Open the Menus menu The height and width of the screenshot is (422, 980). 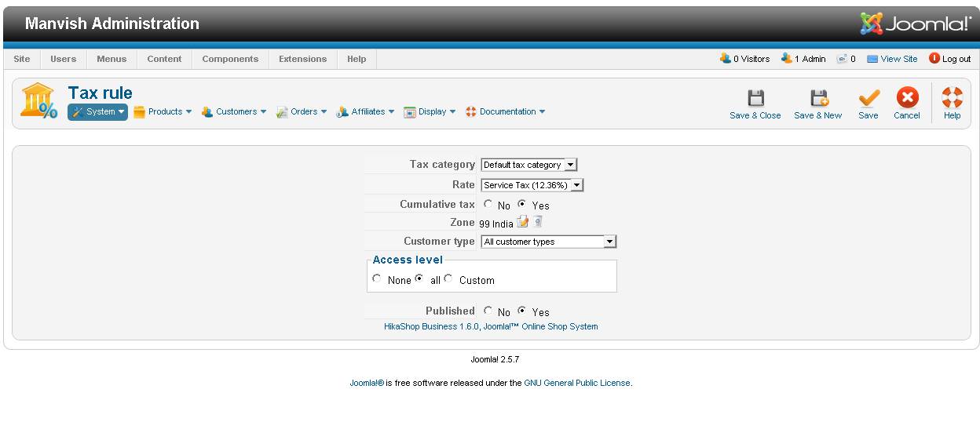tap(112, 59)
